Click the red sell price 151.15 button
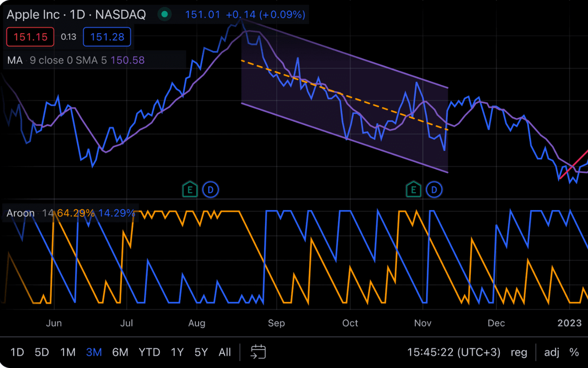The height and width of the screenshot is (368, 588). click(x=30, y=37)
